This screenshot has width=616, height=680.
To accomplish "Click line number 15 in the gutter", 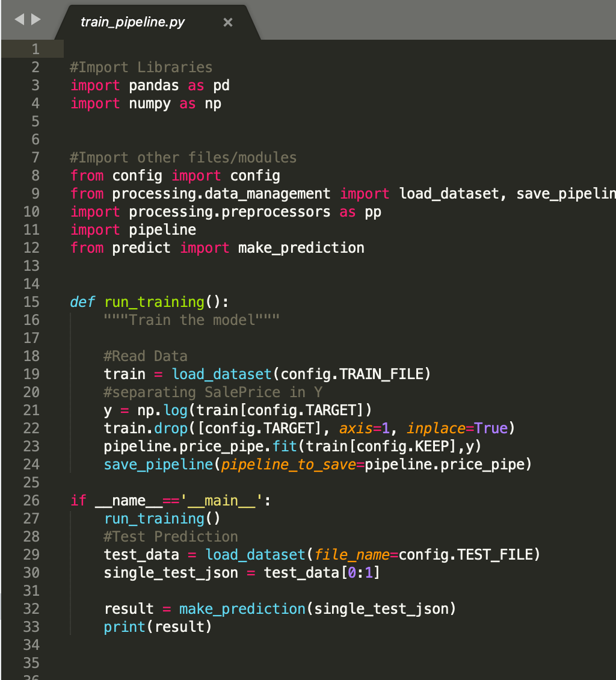I will click(x=34, y=301).
